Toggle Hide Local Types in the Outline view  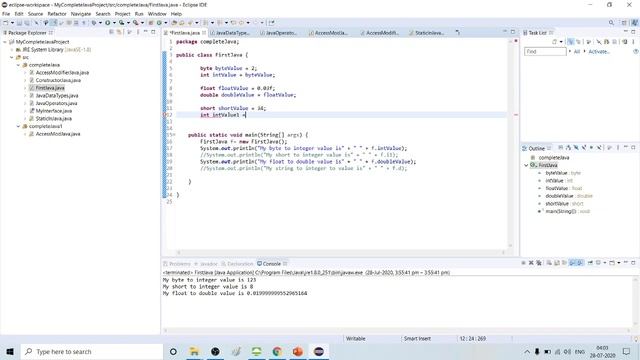[599, 148]
